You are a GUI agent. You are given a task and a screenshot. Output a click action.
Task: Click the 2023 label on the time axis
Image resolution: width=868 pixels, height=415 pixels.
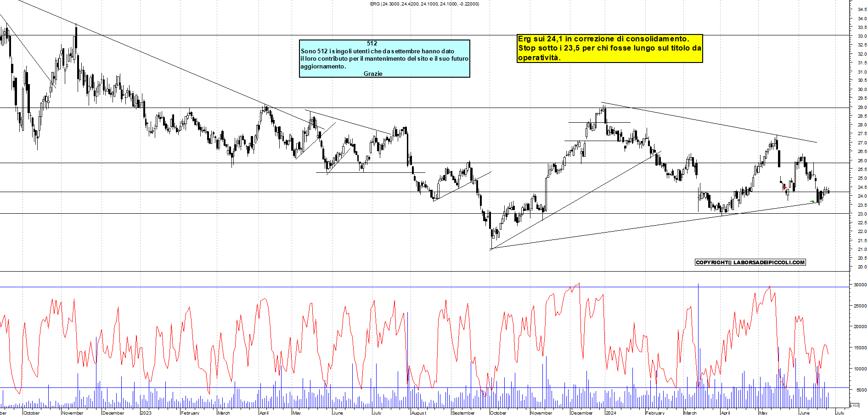(x=146, y=413)
